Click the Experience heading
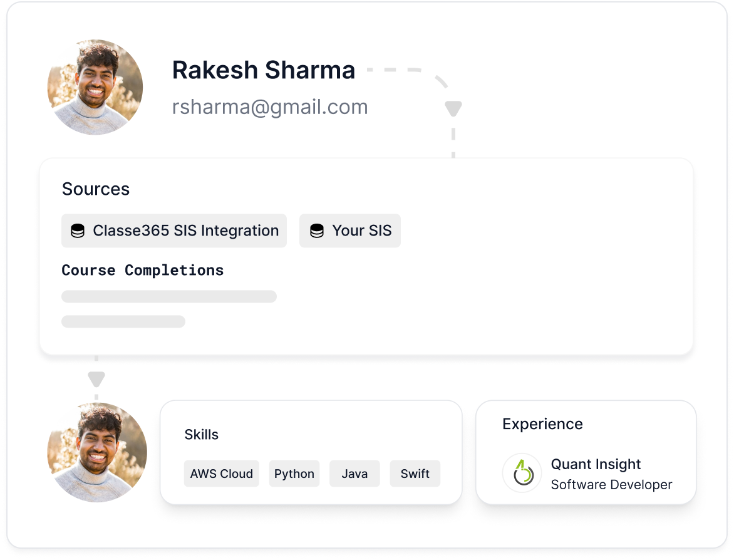 tap(542, 424)
